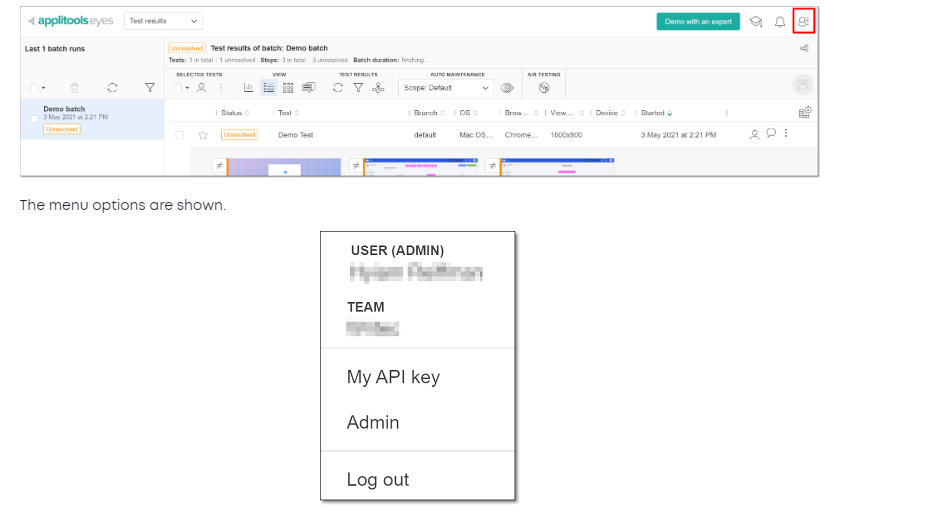The width and height of the screenshot is (951, 521).
Task: Assign Demo Test using row person icon
Action: pyautogui.click(x=754, y=135)
